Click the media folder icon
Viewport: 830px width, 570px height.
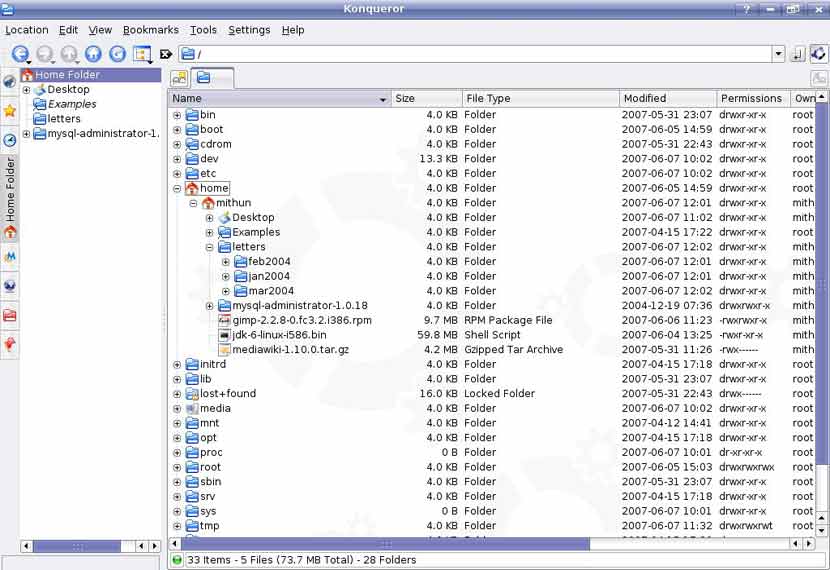click(x=192, y=409)
